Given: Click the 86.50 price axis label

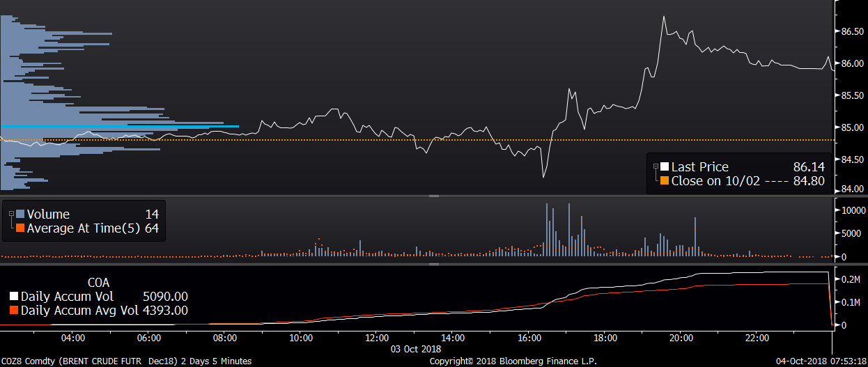Looking at the screenshot, I should (x=853, y=31).
